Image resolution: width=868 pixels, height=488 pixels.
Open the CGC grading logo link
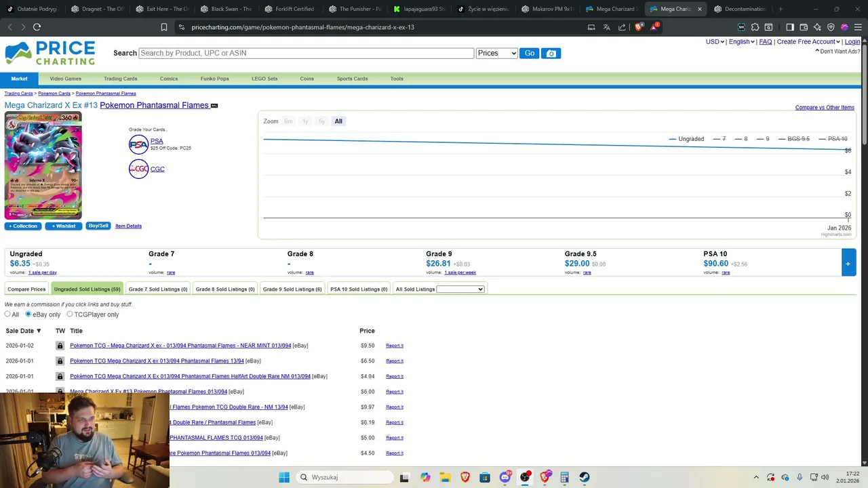coord(138,169)
